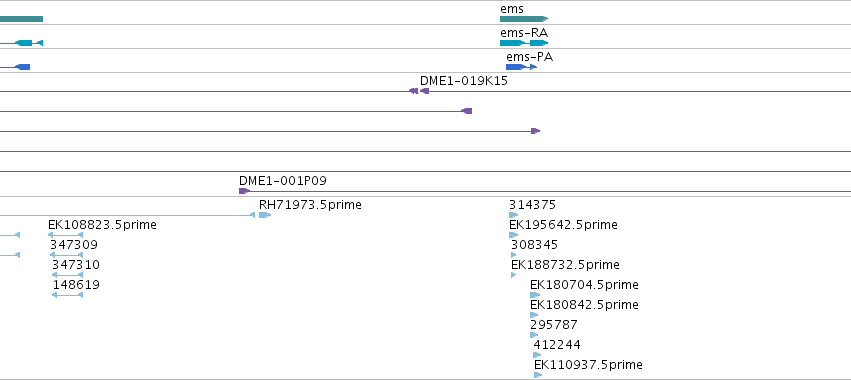851x380 pixels.
Task: Click the 412244 label
Action: pos(557,345)
